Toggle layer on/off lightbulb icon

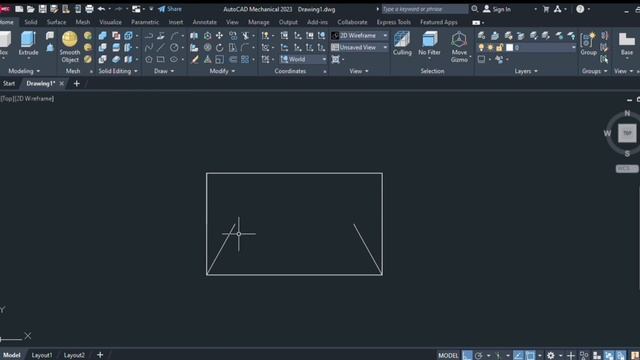(x=481, y=48)
